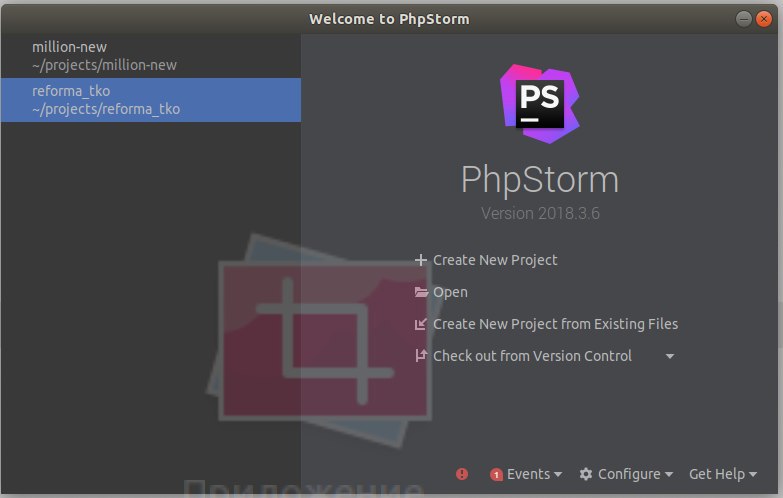Click the folder icon next to Open
The width and height of the screenshot is (783, 498).
(421, 292)
